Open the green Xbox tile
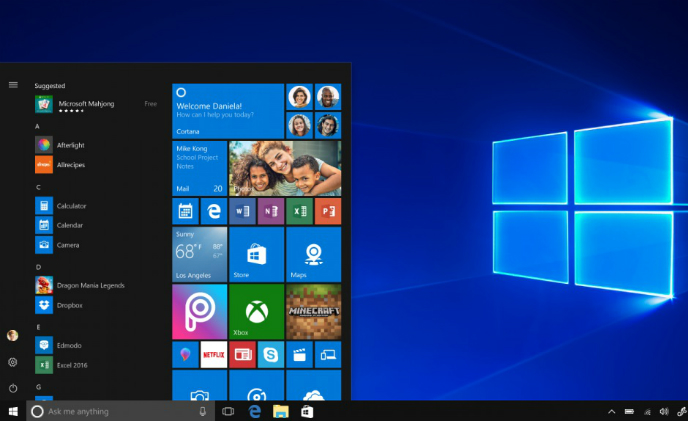 257,312
